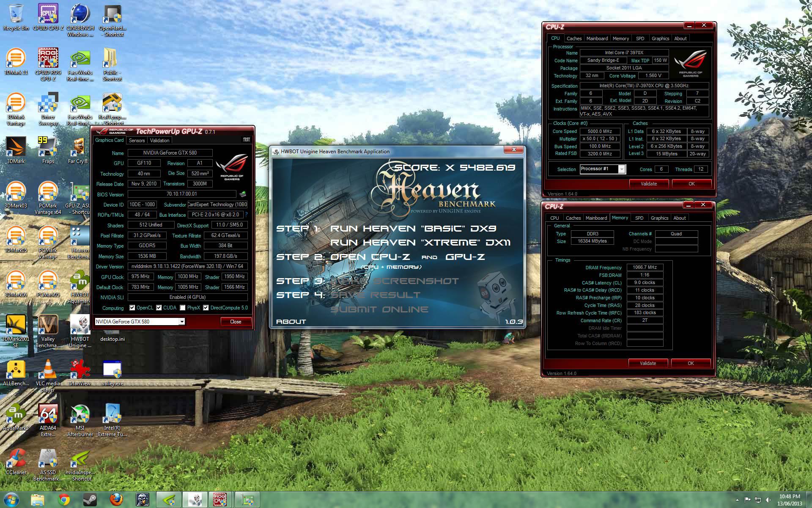Open the valley.exe desktop file
This screenshot has height=508, width=812.
coord(112,373)
